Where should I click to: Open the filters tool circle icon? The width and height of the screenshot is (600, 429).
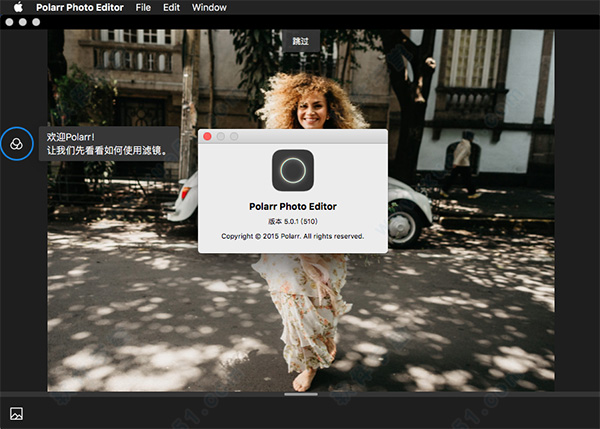[x=16, y=144]
